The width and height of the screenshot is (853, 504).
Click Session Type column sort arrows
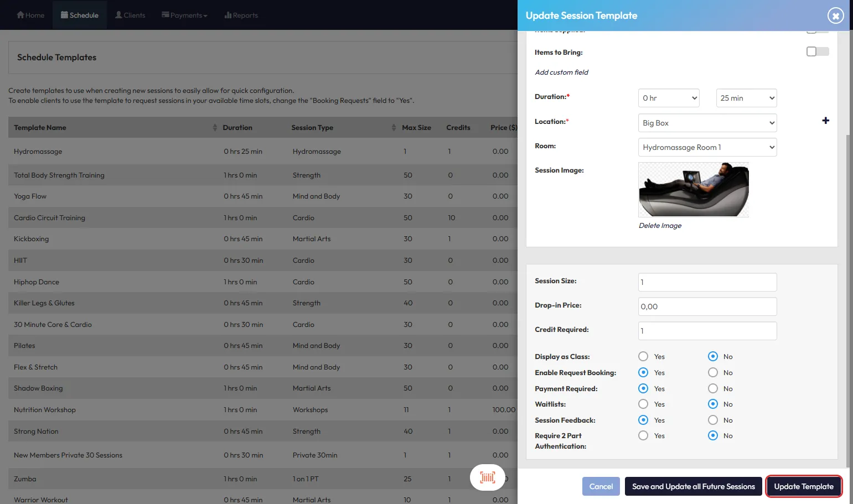point(394,128)
